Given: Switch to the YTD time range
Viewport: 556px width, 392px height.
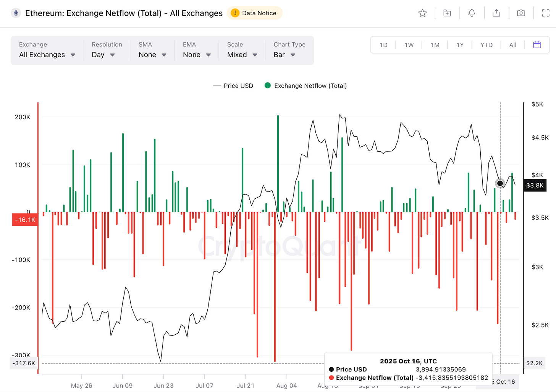Looking at the screenshot, I should (x=486, y=45).
